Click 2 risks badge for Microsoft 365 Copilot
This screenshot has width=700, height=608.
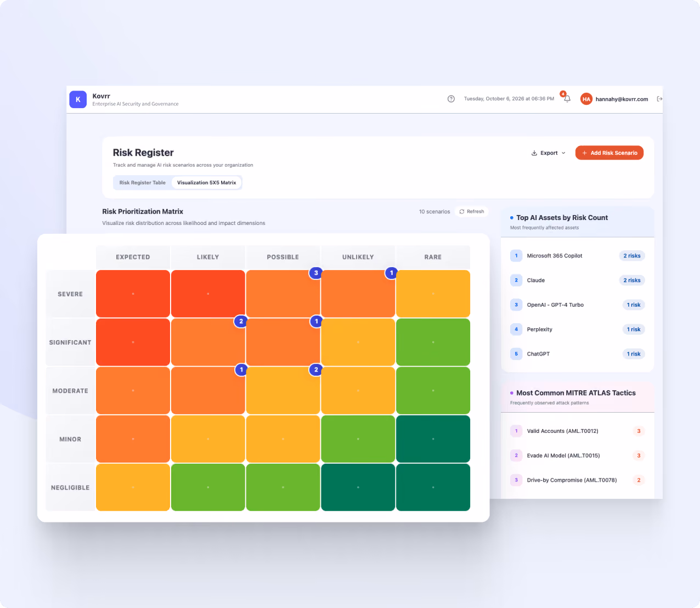click(632, 256)
